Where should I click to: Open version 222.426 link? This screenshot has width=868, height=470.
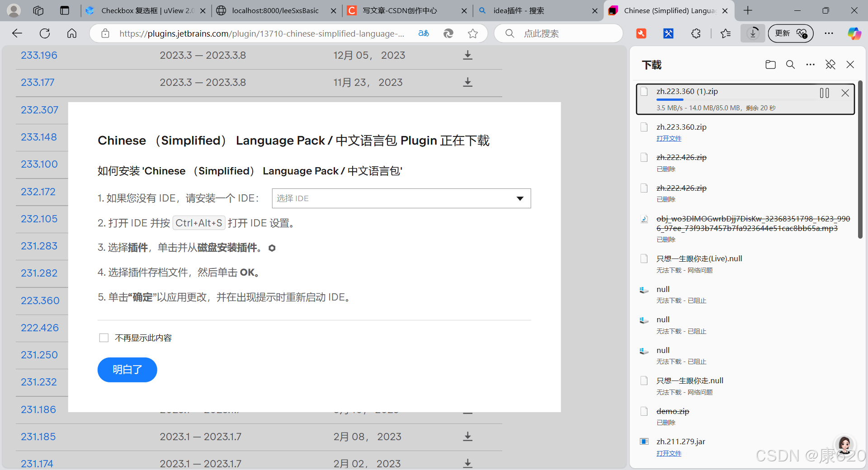40,328
